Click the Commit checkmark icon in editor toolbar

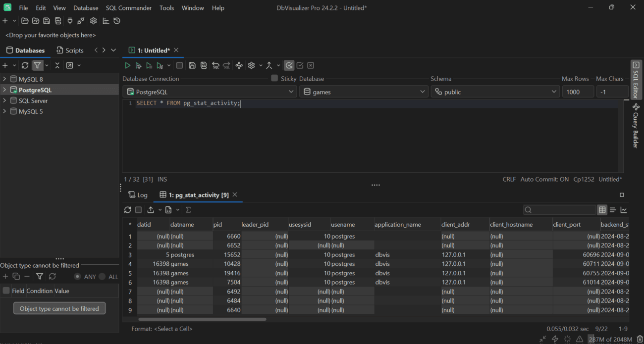[300, 65]
